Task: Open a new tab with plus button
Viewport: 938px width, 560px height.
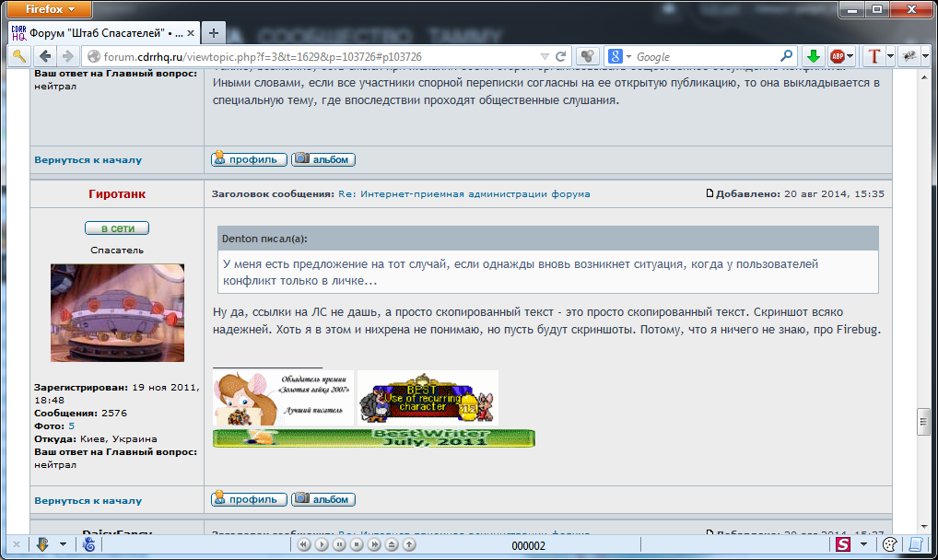Action: (213, 33)
